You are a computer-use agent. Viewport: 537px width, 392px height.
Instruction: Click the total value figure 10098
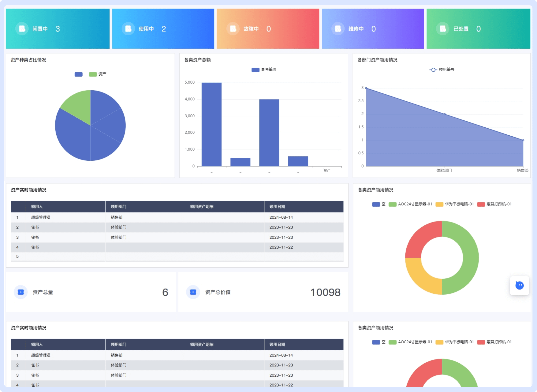click(x=326, y=292)
